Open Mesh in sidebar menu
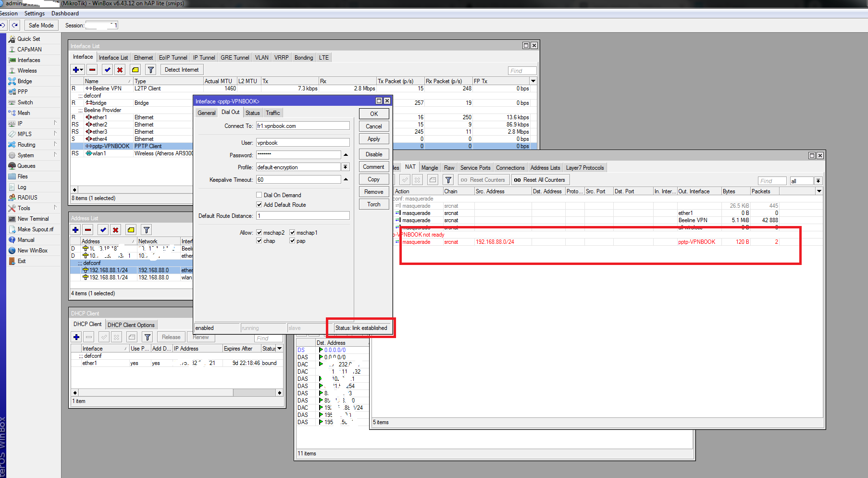 tap(24, 113)
